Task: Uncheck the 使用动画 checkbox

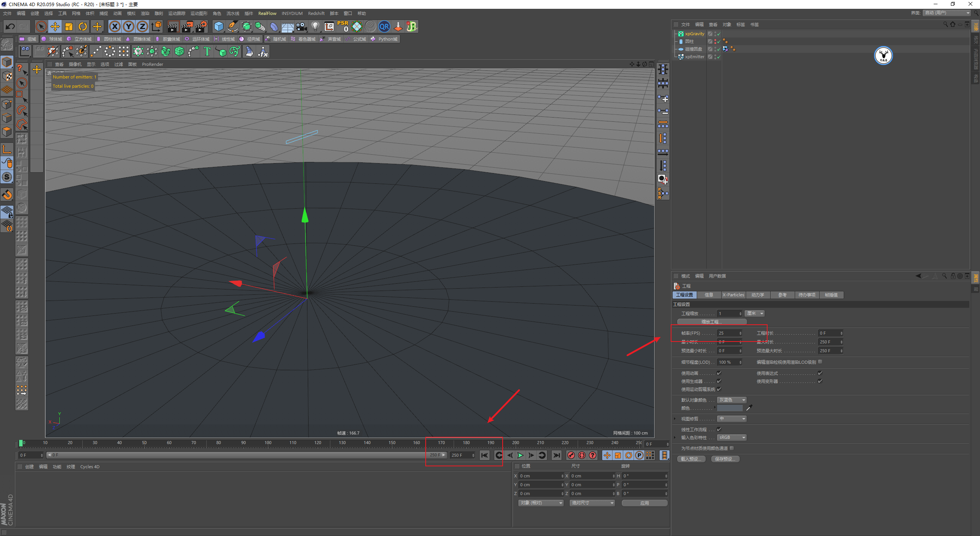Action: pos(719,373)
